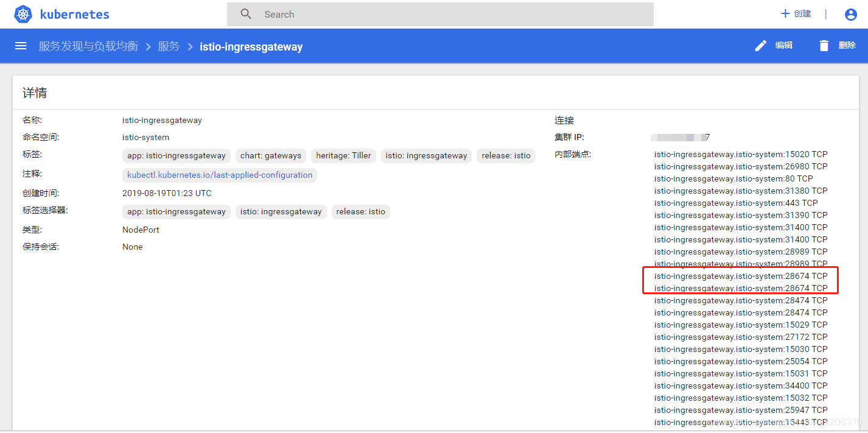Open the hamburger navigation menu
The image size is (868, 433).
21,46
